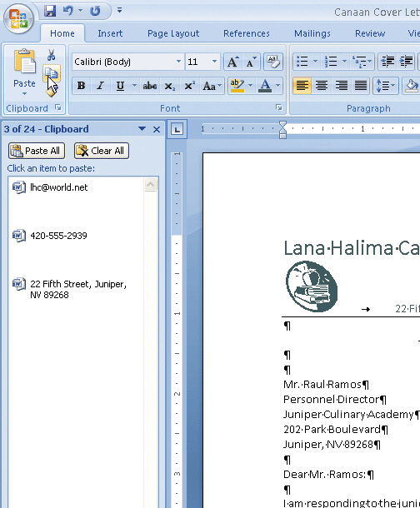
Task: Activate the Format Painter brush
Action: 51,91
